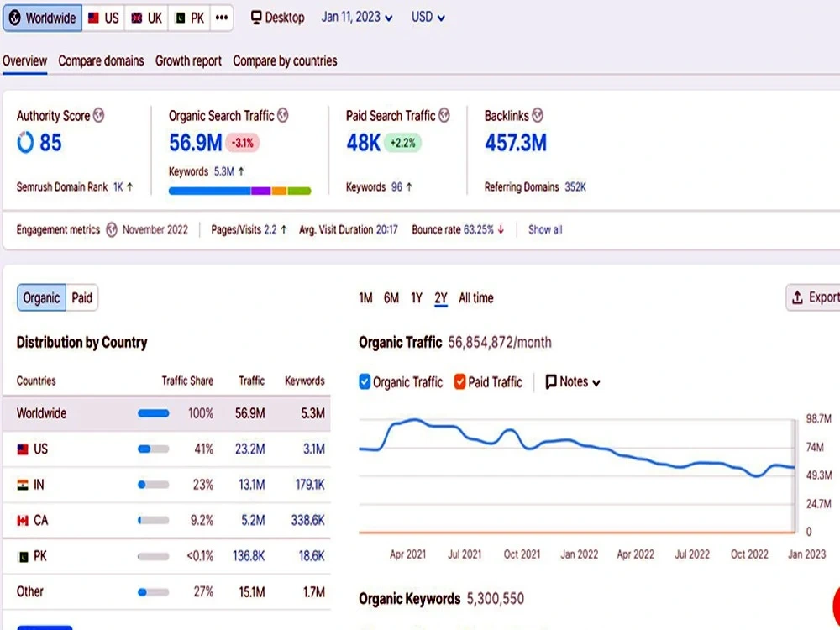Click the Pages/Visits 2.2 metric

point(249,230)
